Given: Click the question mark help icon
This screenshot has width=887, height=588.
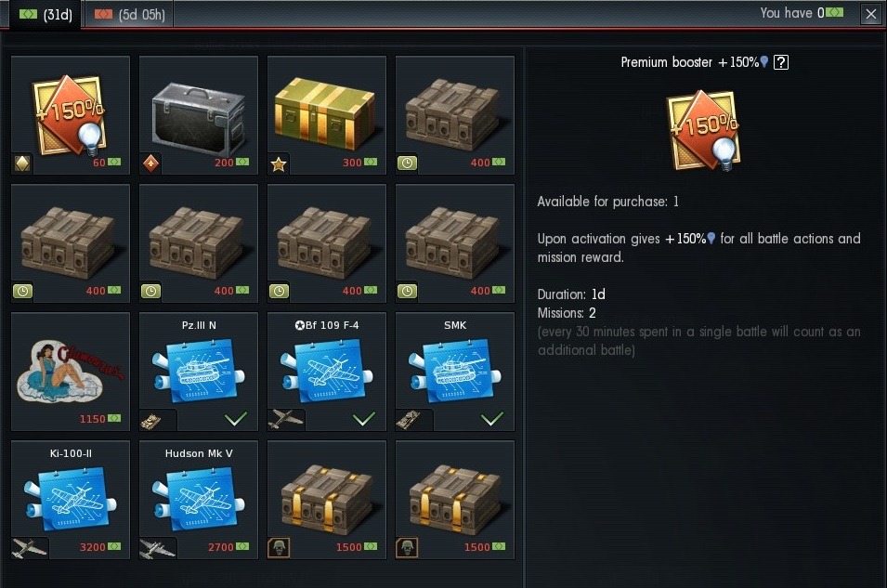Looking at the screenshot, I should tap(780, 62).
